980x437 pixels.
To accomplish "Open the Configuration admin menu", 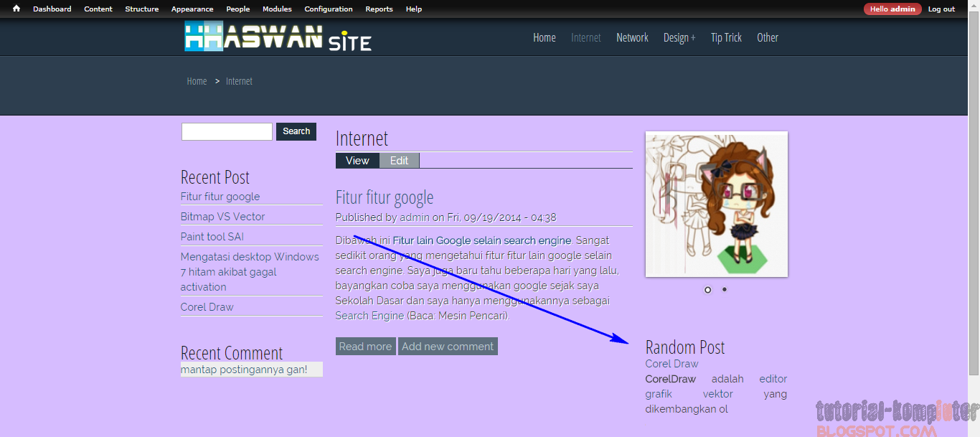I will (x=329, y=9).
